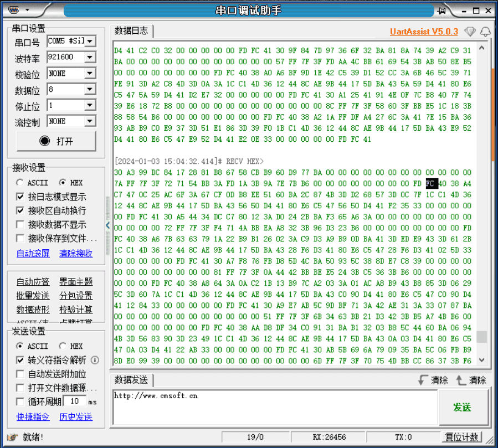498x448 pixels.
Task: Click the pointing hand icon in status bar
Action: coord(12,437)
